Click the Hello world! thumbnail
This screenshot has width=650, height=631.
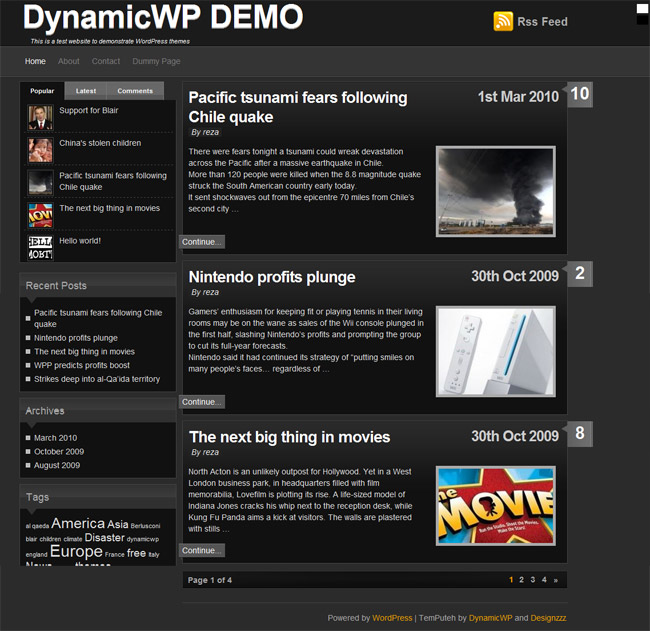pyautogui.click(x=40, y=248)
